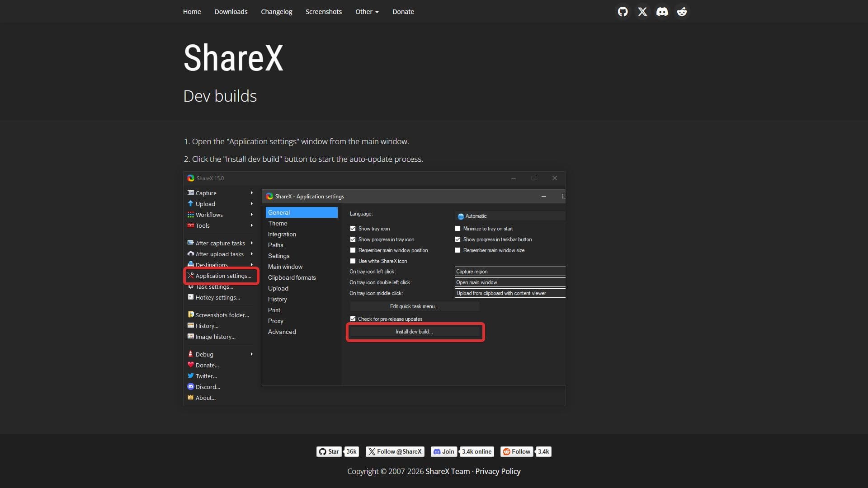
Task: Open Downloads in the top navigation
Action: [231, 12]
